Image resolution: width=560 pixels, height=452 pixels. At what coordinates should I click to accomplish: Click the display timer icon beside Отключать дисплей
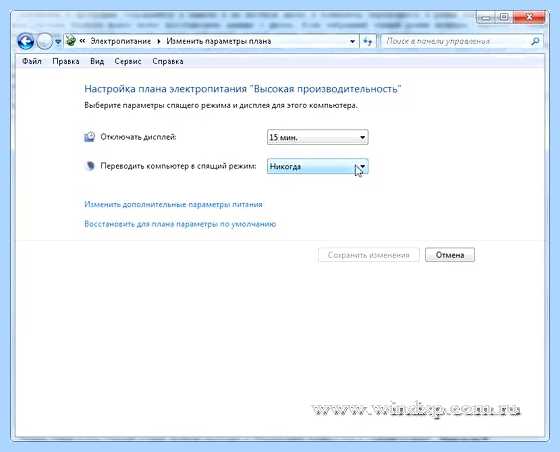coord(89,137)
